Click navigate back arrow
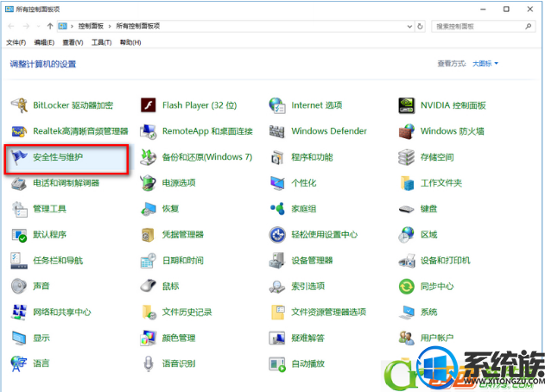 11,26
